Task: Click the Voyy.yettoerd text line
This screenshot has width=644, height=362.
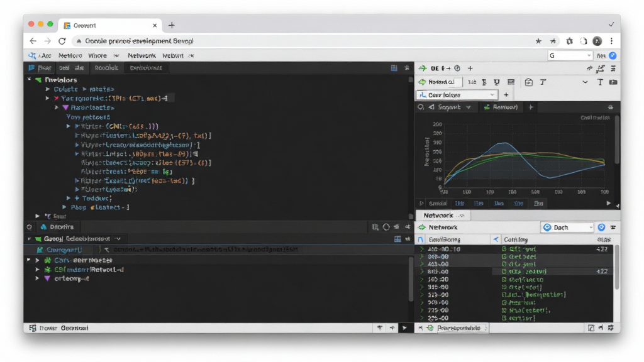Action: click(88, 117)
